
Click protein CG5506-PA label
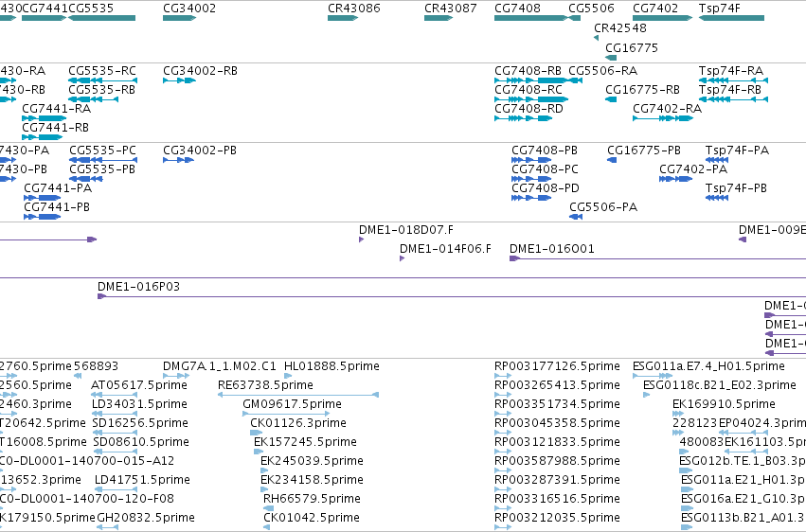click(603, 207)
